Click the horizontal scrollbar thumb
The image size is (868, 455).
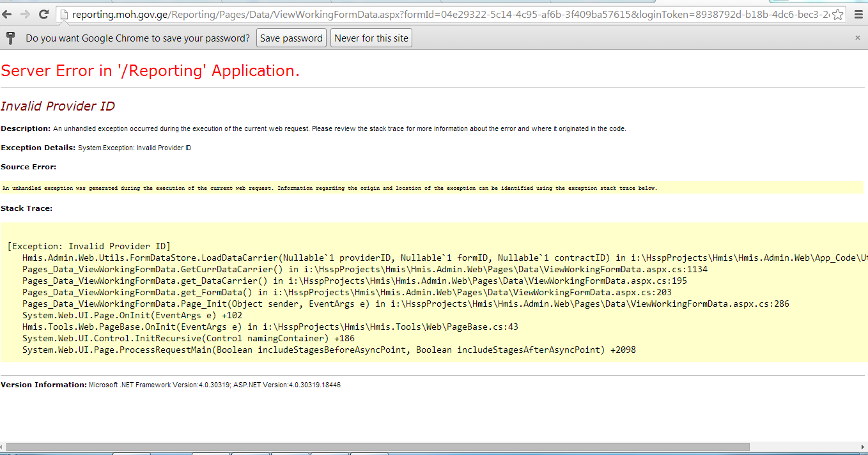point(377,447)
